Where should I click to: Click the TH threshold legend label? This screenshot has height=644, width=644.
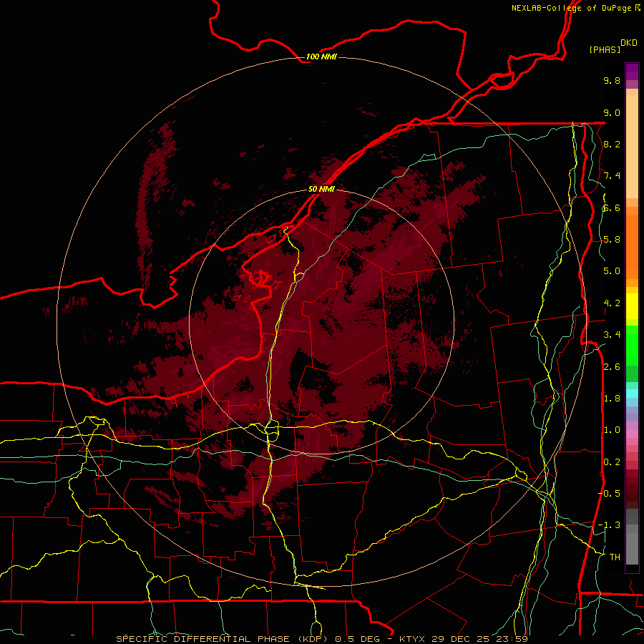(615, 557)
